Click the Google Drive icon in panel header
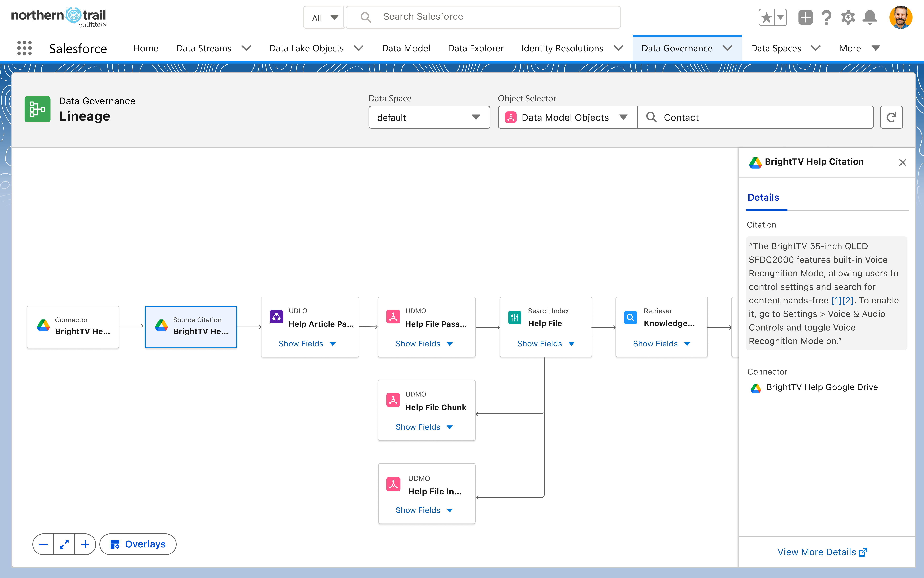The width and height of the screenshot is (924, 578). click(755, 162)
